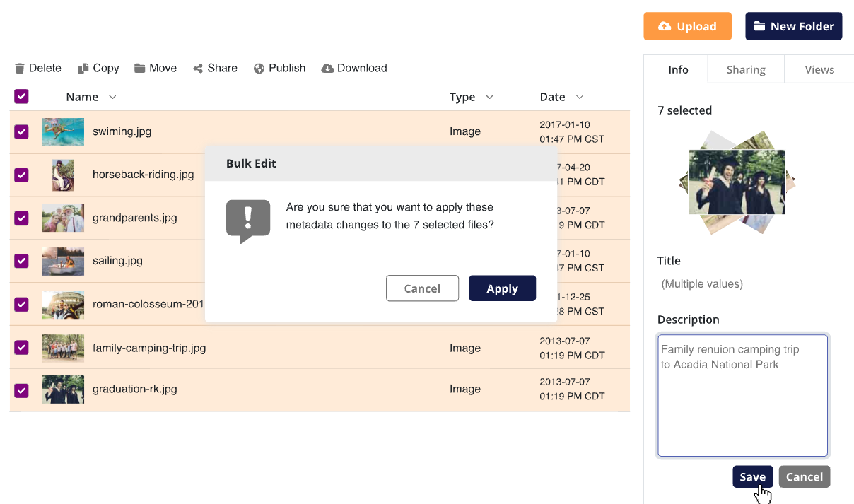
Task: Click the Delete trash icon
Action: tap(20, 69)
